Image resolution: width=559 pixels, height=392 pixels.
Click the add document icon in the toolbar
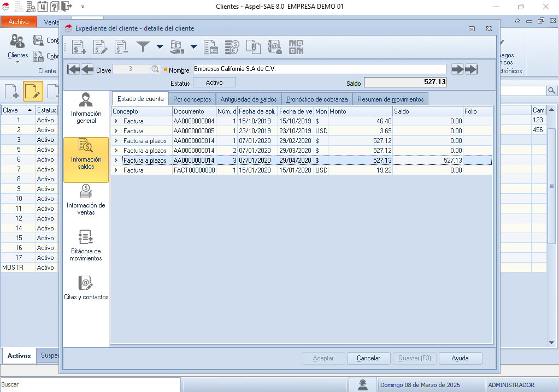click(x=79, y=47)
